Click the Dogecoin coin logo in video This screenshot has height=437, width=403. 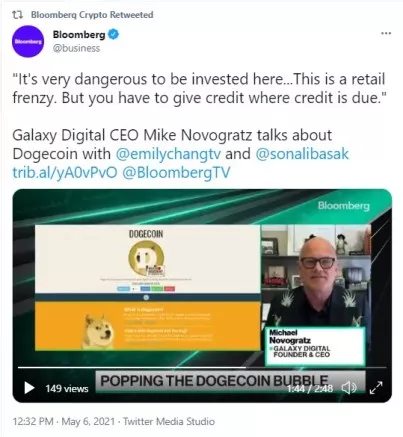[146, 258]
